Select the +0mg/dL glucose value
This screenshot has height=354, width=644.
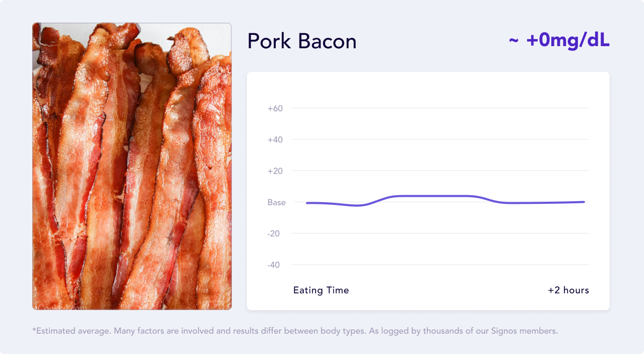[568, 40]
